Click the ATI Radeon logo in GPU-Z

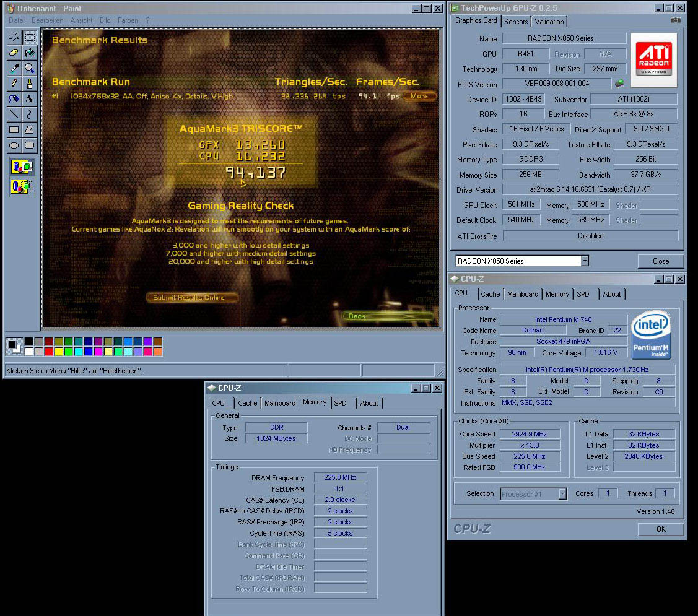[x=653, y=60]
